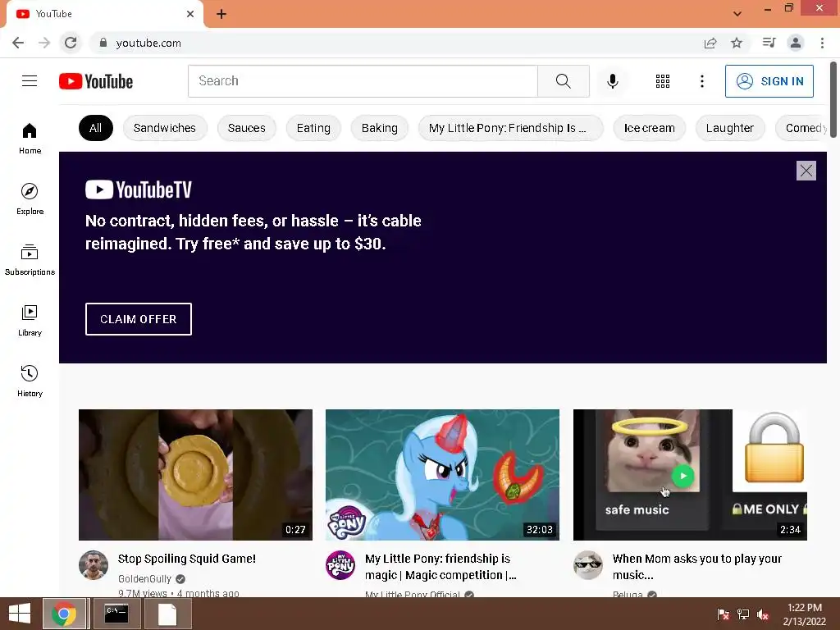
Task: Open Library in sidebar
Action: click(30, 321)
